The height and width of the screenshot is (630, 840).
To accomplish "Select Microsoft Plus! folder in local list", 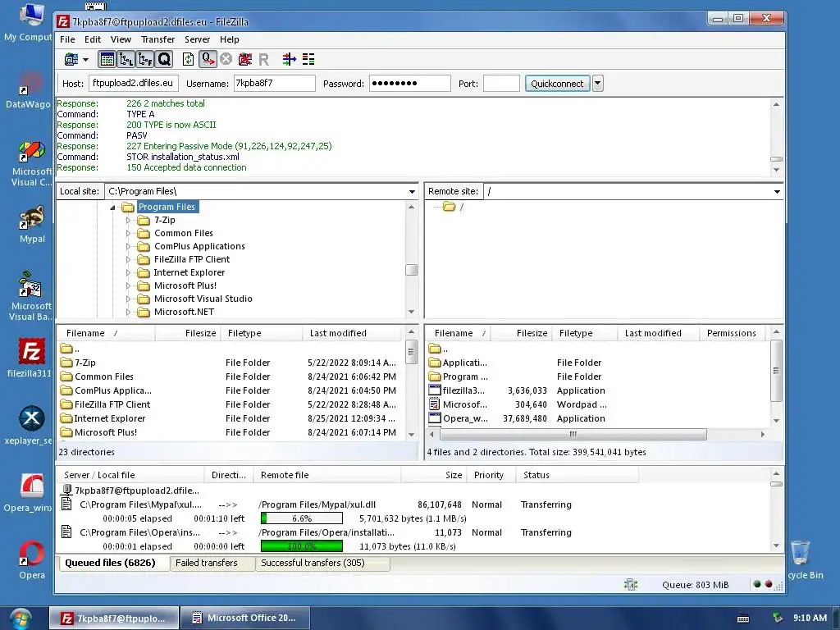I will coord(106,432).
